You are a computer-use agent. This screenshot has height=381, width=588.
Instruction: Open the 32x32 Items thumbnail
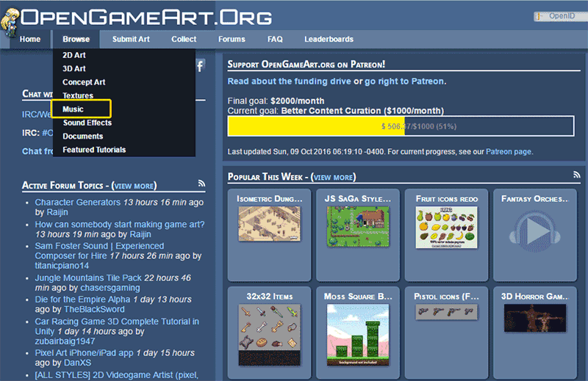point(269,335)
